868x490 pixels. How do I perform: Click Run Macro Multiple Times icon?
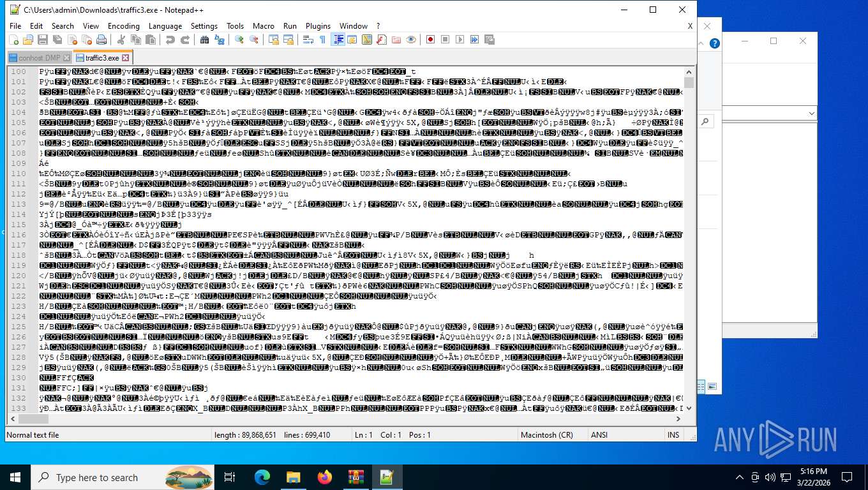point(475,40)
